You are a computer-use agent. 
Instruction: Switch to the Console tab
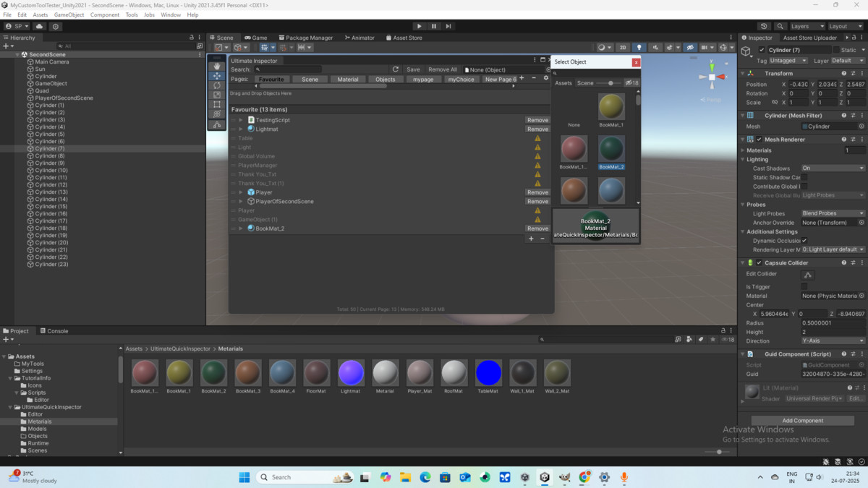[54, 331]
